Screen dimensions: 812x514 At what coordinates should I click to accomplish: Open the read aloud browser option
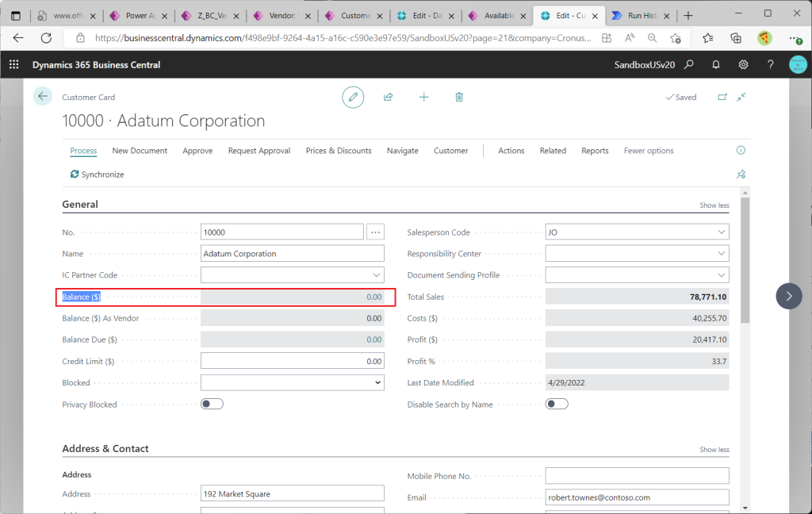point(630,38)
